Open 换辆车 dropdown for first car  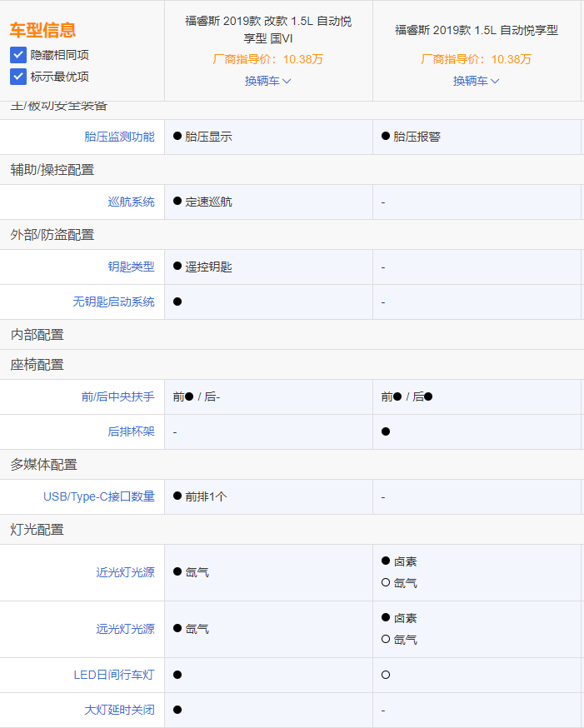point(267,81)
